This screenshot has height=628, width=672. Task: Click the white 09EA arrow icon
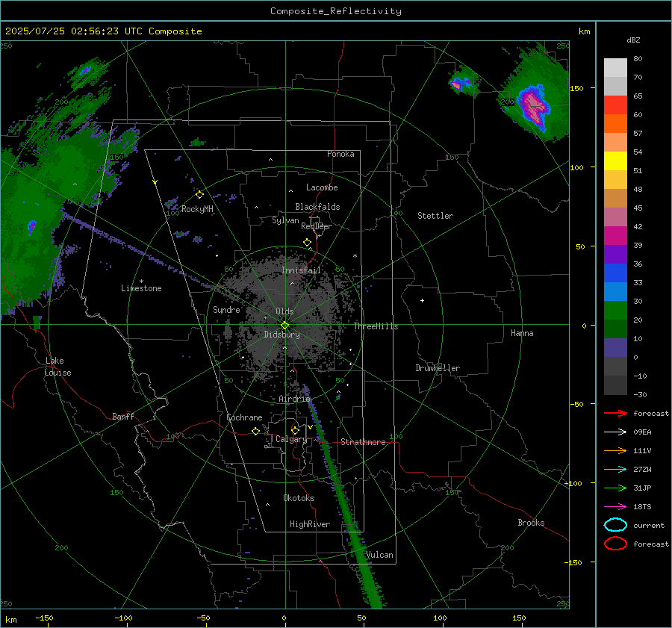pos(615,432)
